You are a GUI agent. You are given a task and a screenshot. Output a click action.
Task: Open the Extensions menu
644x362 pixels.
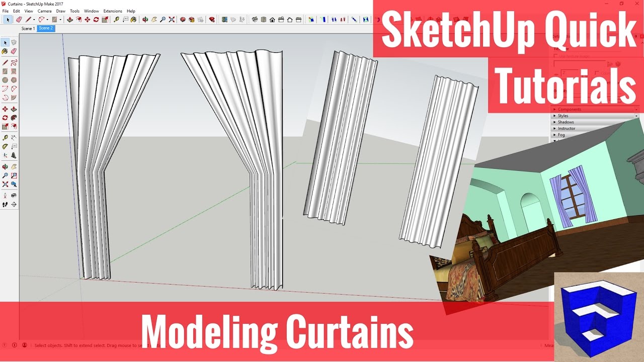tap(113, 11)
